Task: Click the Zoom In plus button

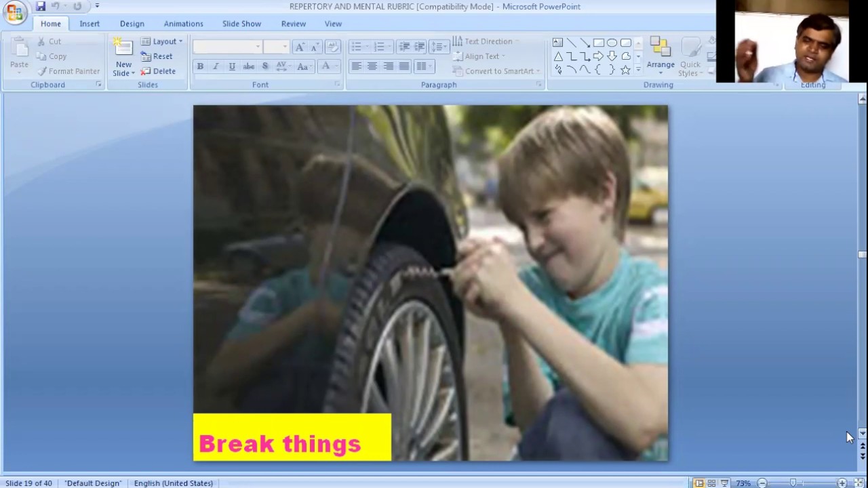Action: point(842,483)
